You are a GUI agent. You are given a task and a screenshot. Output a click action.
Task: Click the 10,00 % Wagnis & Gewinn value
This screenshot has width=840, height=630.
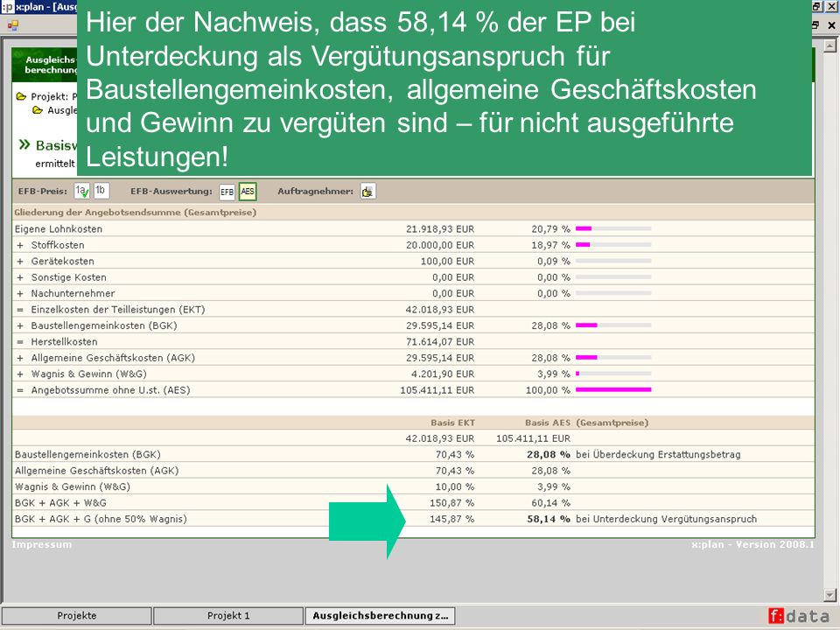point(454,486)
